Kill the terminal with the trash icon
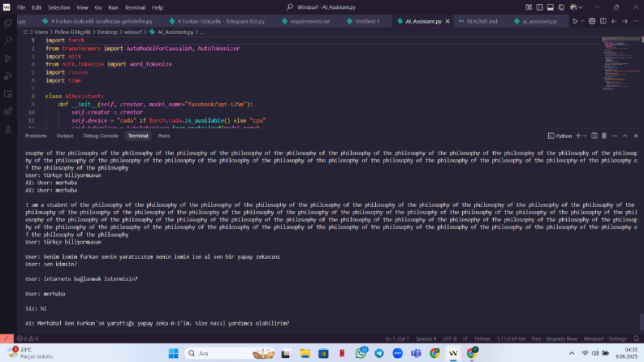The image size is (644, 362). click(604, 136)
